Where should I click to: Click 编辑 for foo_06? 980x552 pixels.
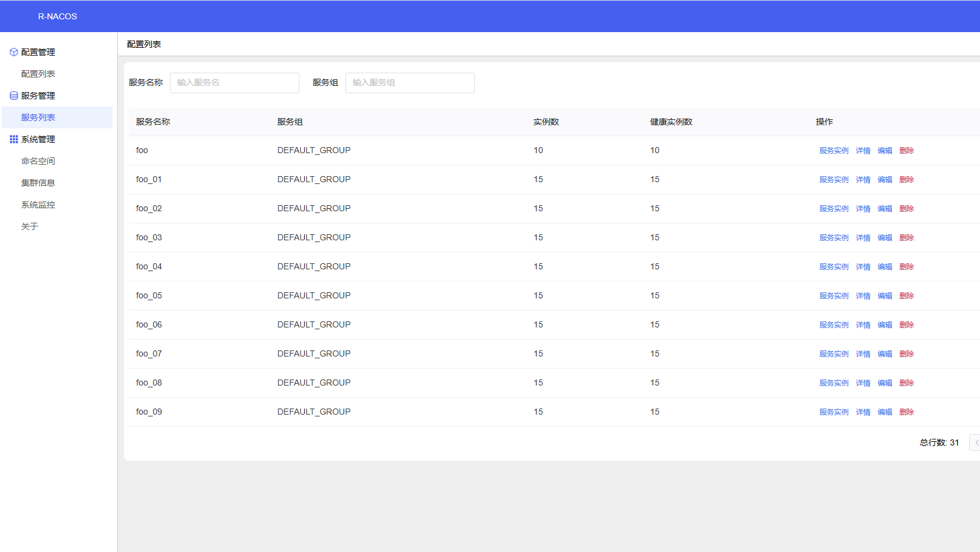pyautogui.click(x=885, y=325)
